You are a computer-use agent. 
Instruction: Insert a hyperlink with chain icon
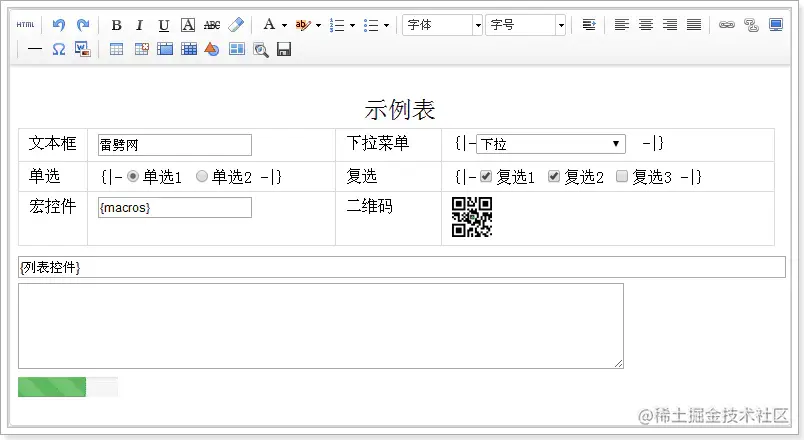tap(727, 25)
